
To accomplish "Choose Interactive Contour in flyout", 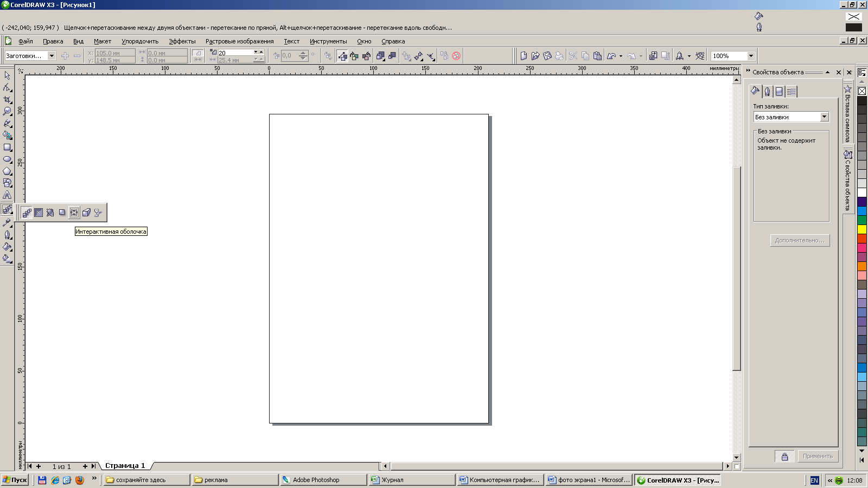I will 39,213.
